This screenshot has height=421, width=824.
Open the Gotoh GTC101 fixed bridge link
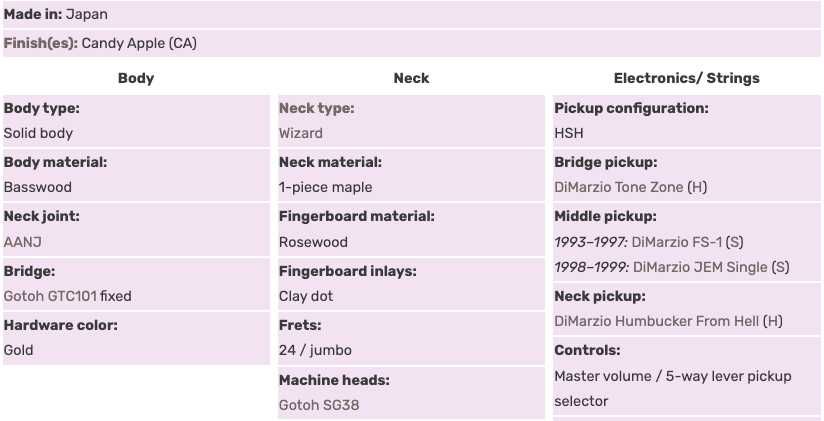[x=67, y=296]
